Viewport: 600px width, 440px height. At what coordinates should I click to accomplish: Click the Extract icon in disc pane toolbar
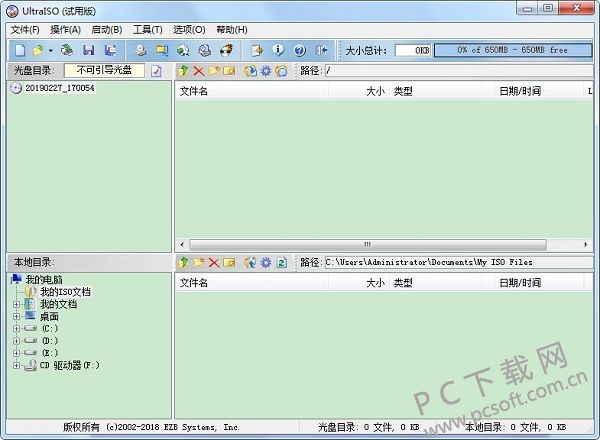[x=251, y=71]
